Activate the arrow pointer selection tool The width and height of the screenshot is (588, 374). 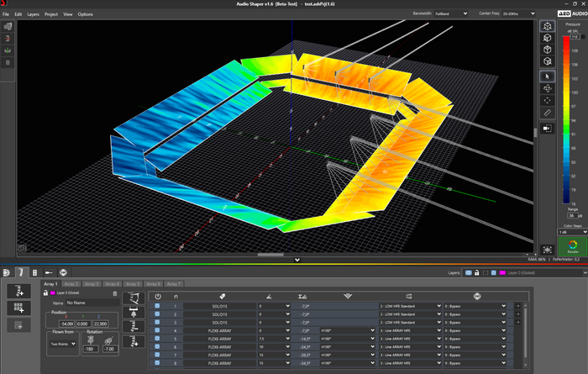click(548, 76)
